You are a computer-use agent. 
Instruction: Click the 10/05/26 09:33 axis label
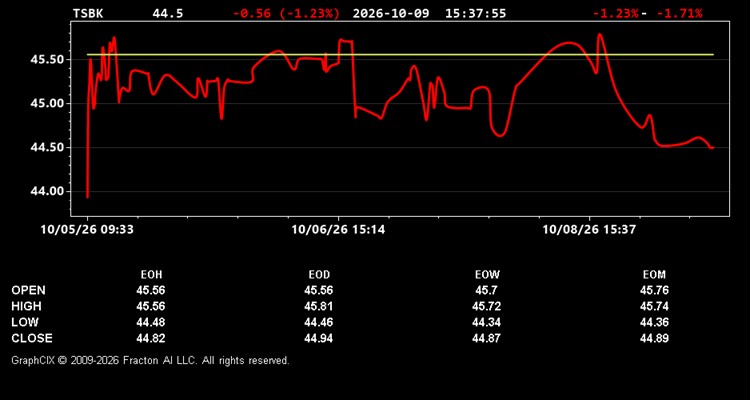click(x=87, y=230)
